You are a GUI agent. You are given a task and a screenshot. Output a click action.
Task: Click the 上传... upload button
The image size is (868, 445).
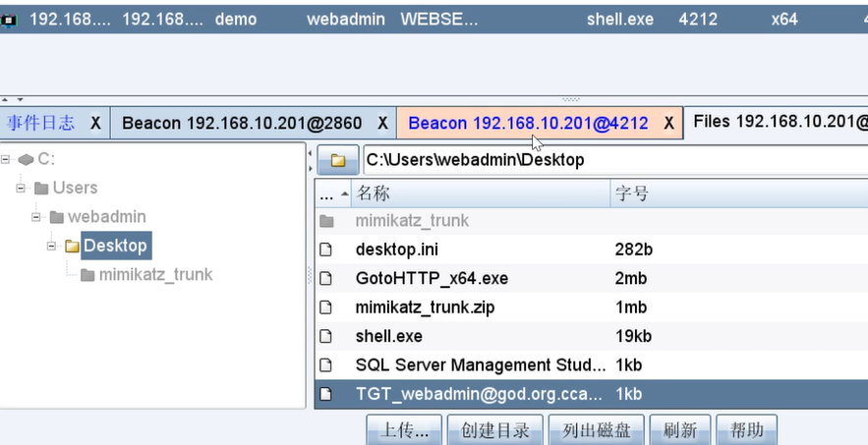point(404,430)
